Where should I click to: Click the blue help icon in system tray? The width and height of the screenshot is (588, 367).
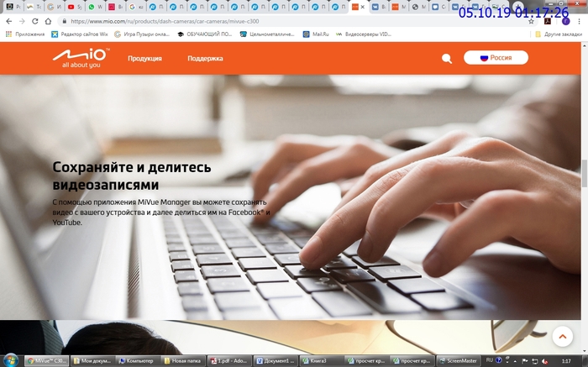tap(498, 360)
